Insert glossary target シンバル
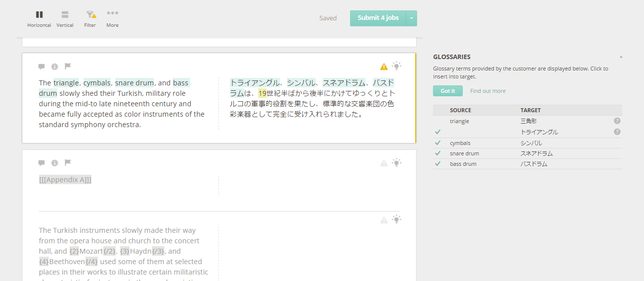This screenshot has width=644, height=281. pyautogui.click(x=531, y=143)
